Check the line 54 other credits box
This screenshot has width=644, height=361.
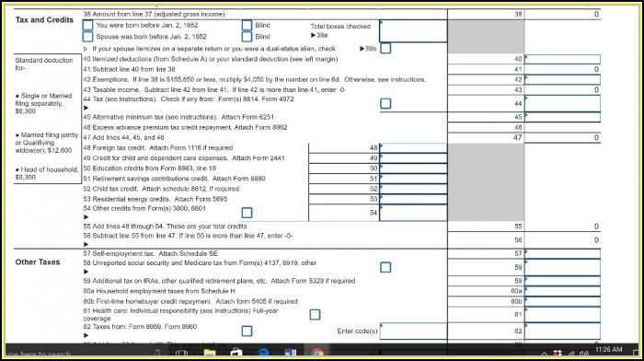point(247,213)
